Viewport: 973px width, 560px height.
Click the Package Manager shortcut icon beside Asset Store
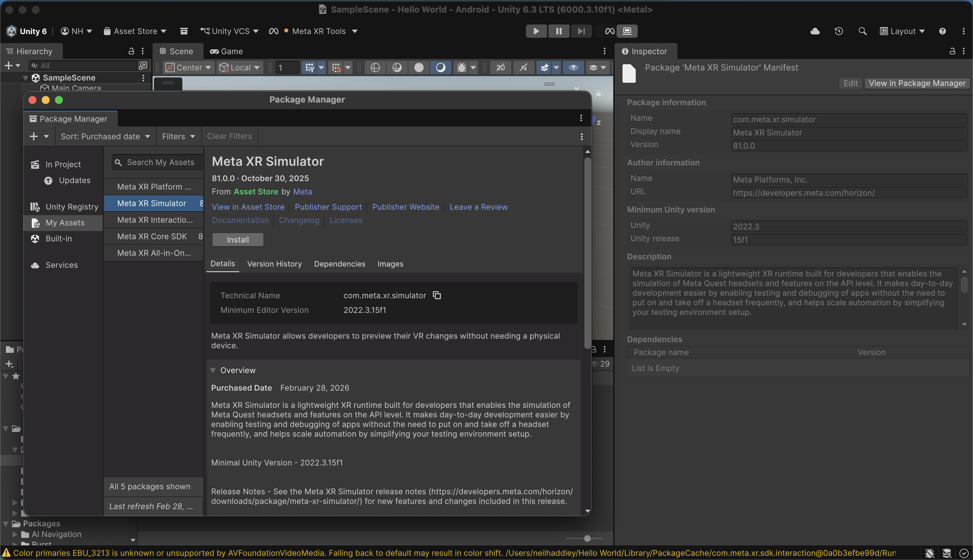pyautogui.click(x=184, y=31)
